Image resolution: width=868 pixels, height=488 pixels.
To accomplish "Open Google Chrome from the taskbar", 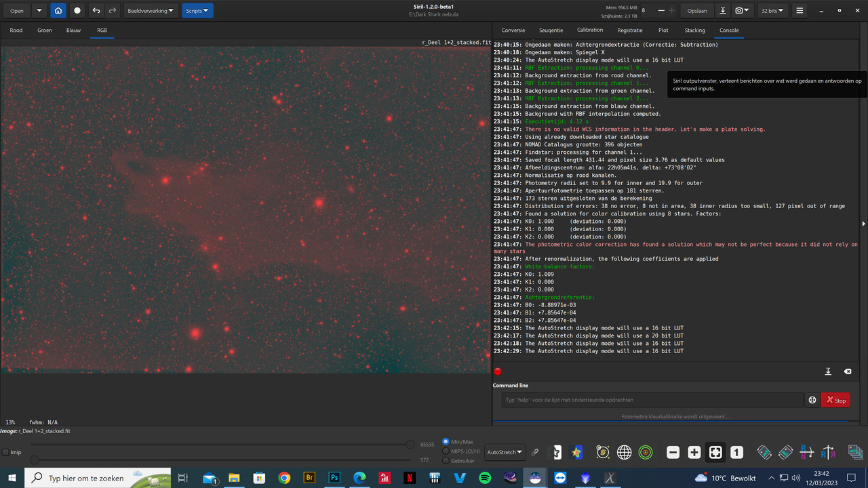I will pyautogui.click(x=284, y=478).
